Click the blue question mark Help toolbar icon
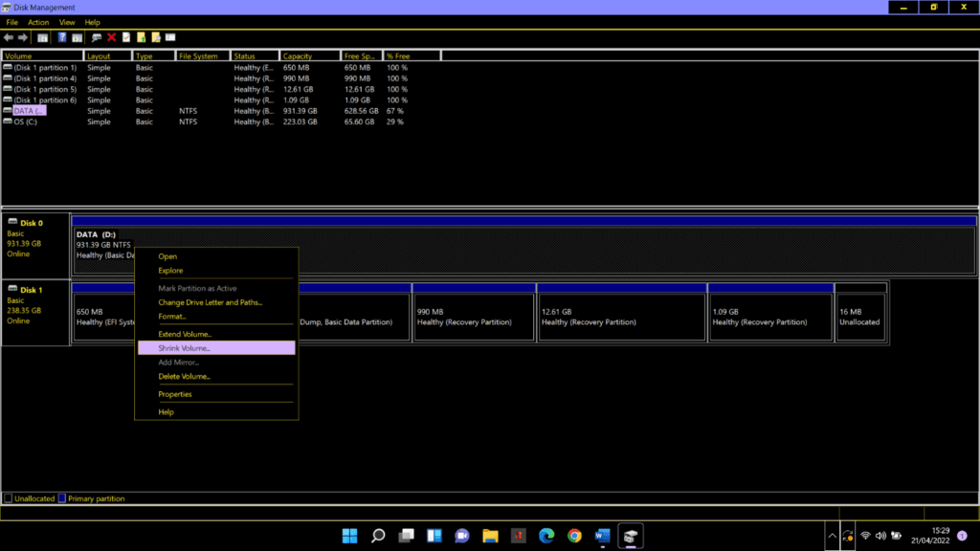This screenshot has height=551, width=980. coord(62,37)
